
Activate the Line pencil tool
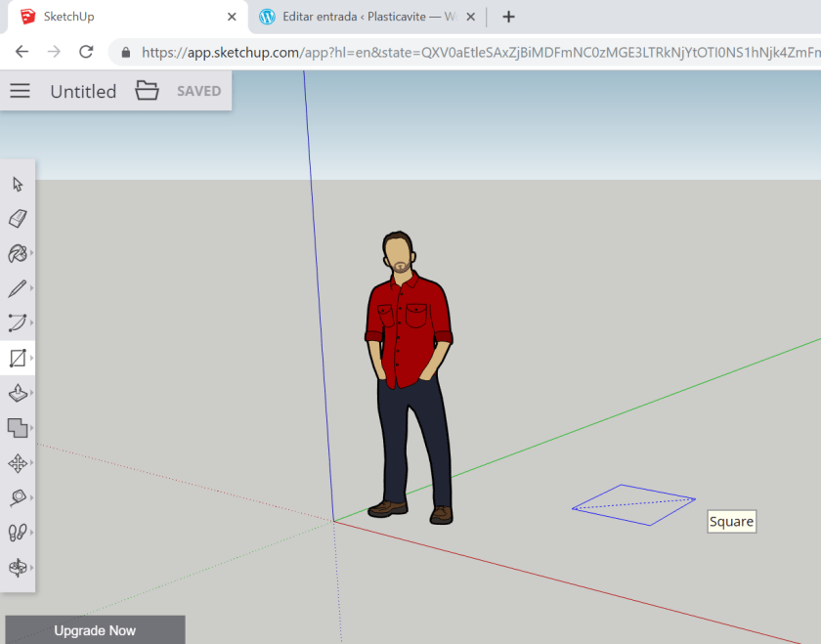click(18, 288)
